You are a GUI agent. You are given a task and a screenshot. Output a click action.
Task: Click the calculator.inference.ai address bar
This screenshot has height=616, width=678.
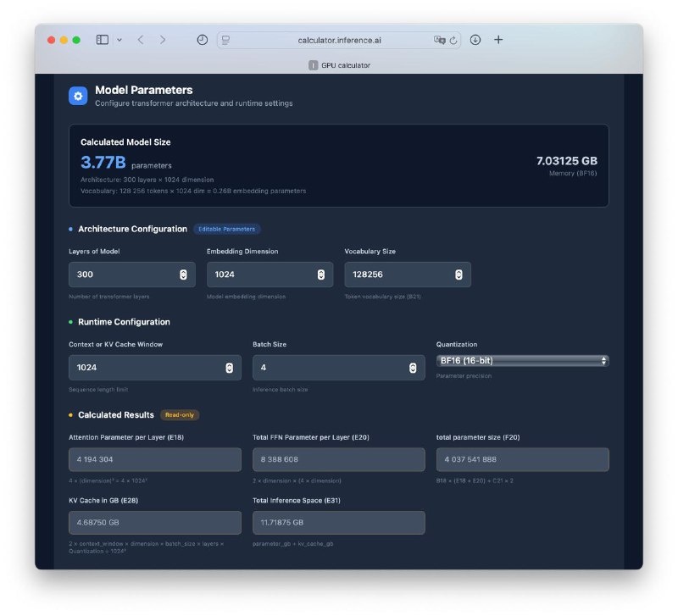tap(339, 40)
